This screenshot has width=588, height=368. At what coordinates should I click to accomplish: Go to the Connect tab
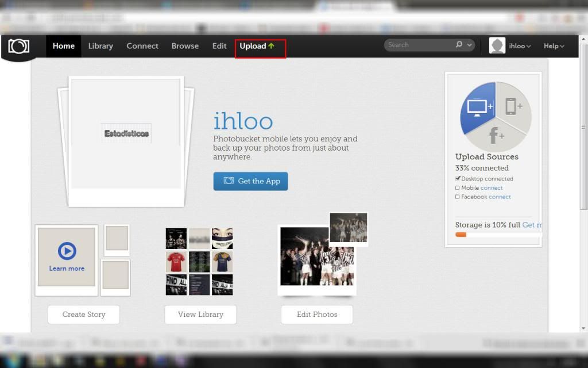click(x=142, y=46)
